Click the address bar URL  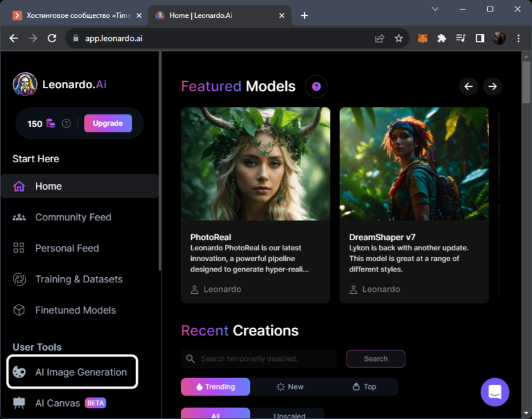point(114,38)
